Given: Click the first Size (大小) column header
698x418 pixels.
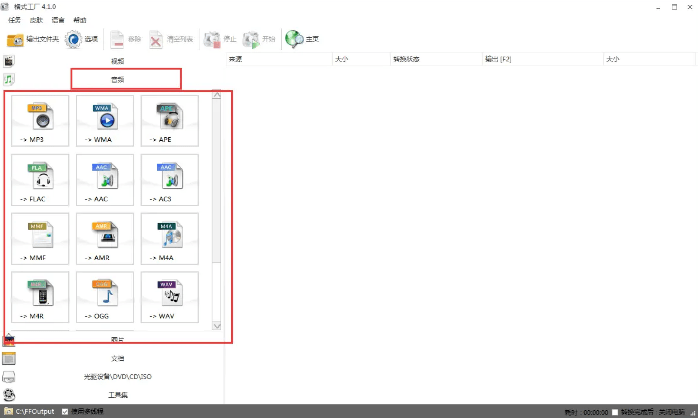Looking at the screenshot, I should [361, 59].
